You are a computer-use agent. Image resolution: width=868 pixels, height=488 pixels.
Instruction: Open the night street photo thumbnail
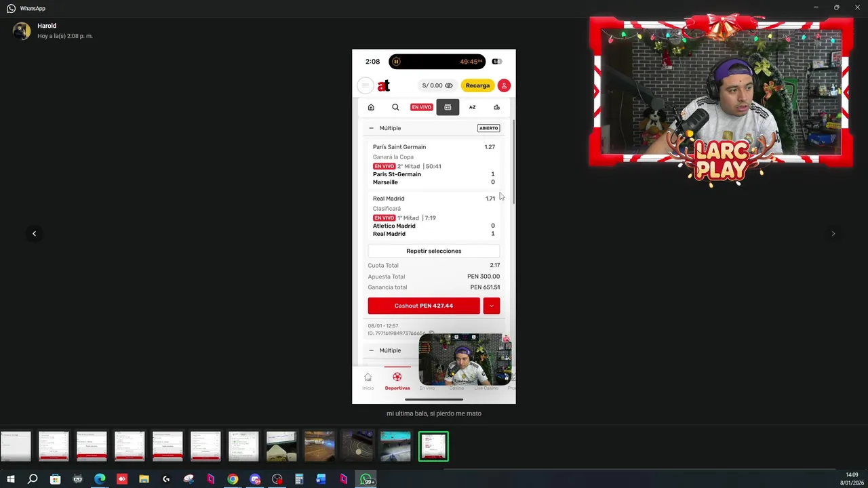(x=319, y=447)
